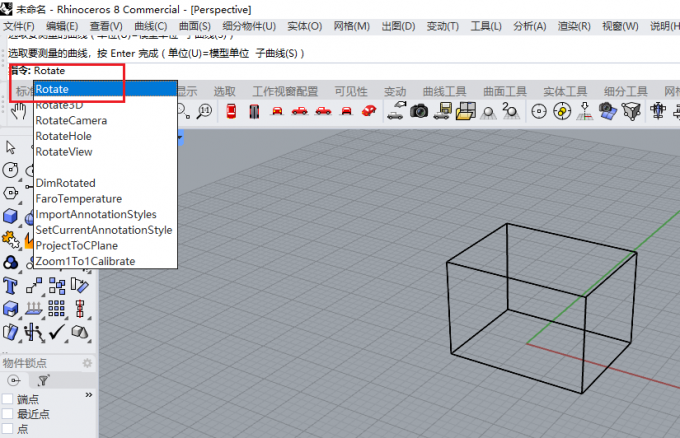This screenshot has height=438, width=680.
Task: Click the red vertical align icon
Action: coord(79,308)
